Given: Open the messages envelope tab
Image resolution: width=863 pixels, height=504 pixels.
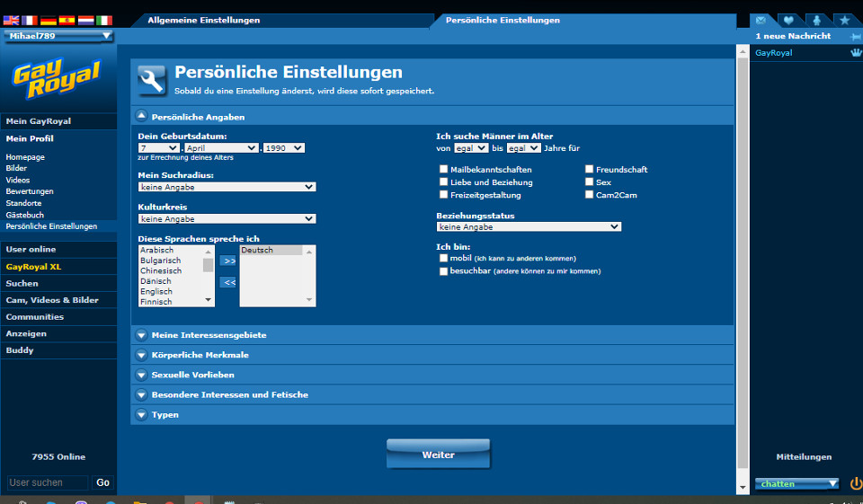Looking at the screenshot, I should (x=761, y=20).
